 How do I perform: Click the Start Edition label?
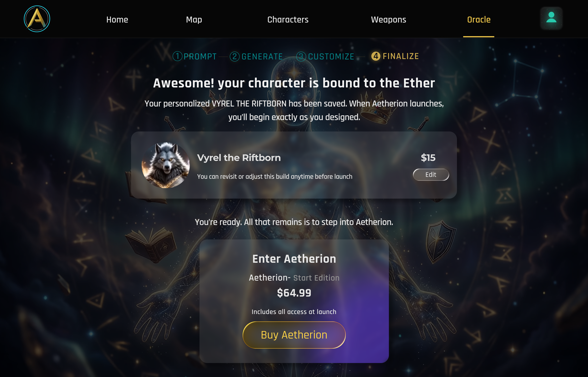tap(316, 278)
